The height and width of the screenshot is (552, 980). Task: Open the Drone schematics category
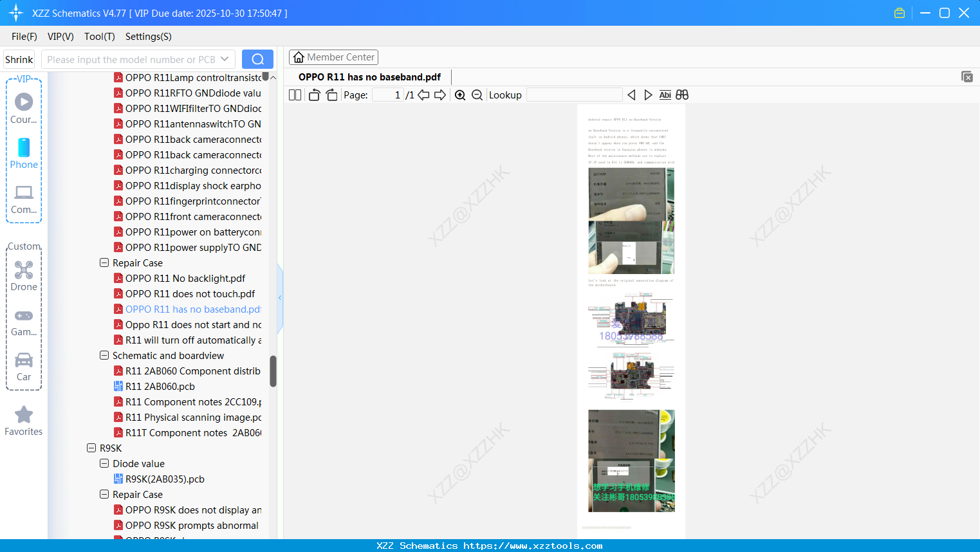tap(24, 276)
